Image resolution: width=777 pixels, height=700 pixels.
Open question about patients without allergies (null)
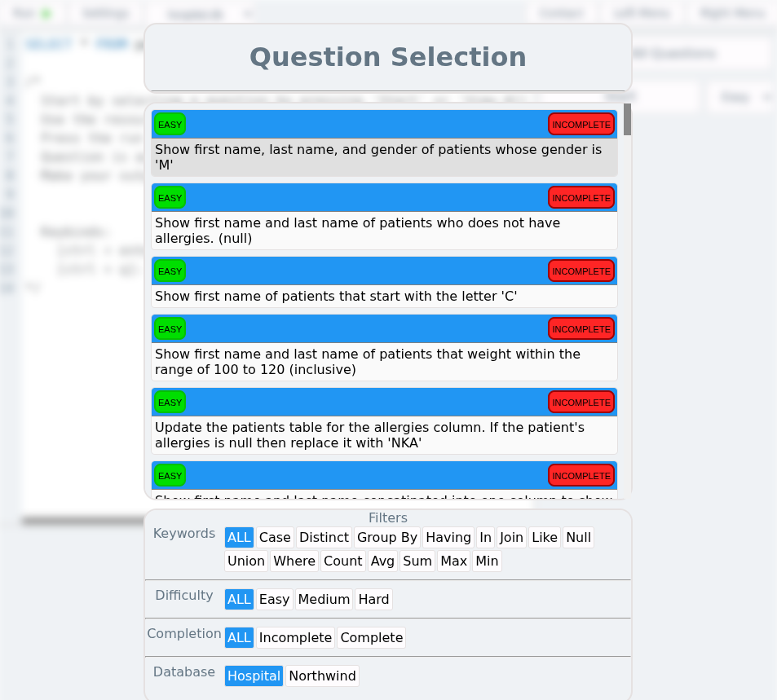point(385,217)
